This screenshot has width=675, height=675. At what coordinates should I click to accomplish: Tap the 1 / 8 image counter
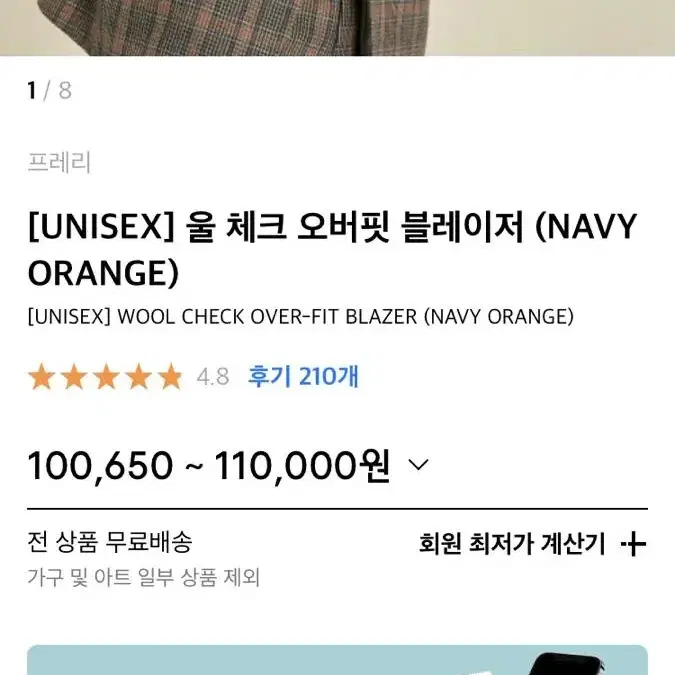(x=49, y=90)
